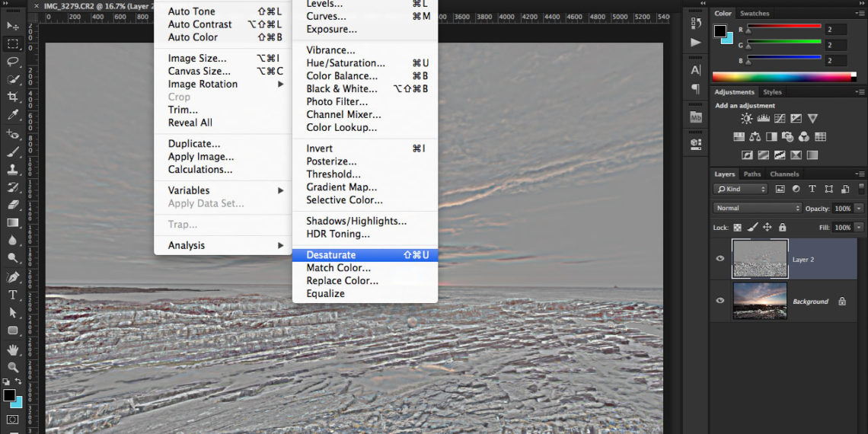Screen dimensions: 868x434
Task: Choose Canvas Size menu item
Action: tap(222, 72)
